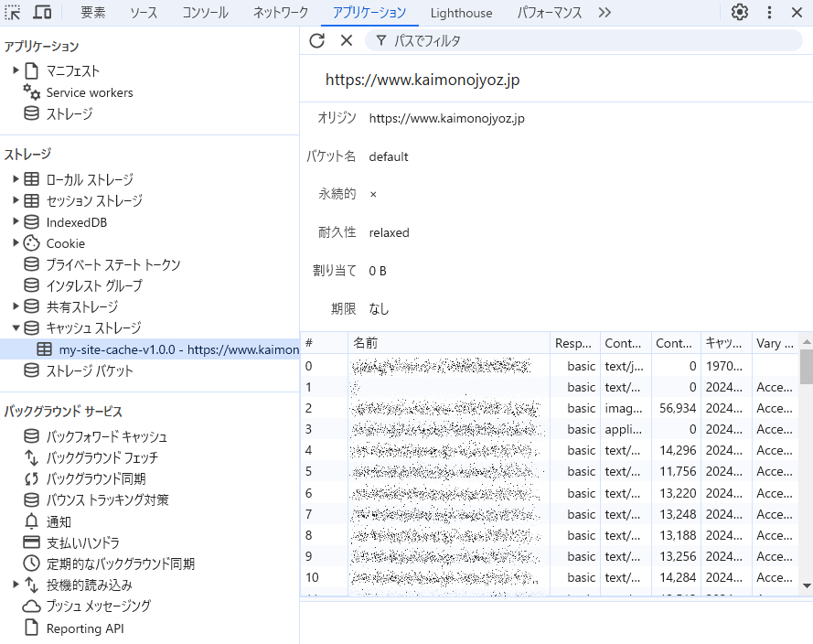Image resolution: width=813 pixels, height=644 pixels.
Task: Click the Reporting API document icon
Action: (32, 628)
